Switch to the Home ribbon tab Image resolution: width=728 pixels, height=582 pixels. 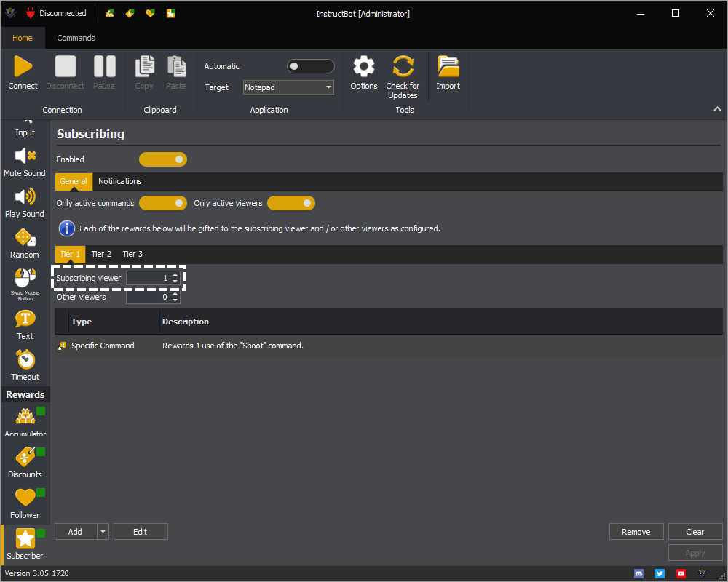pos(23,38)
